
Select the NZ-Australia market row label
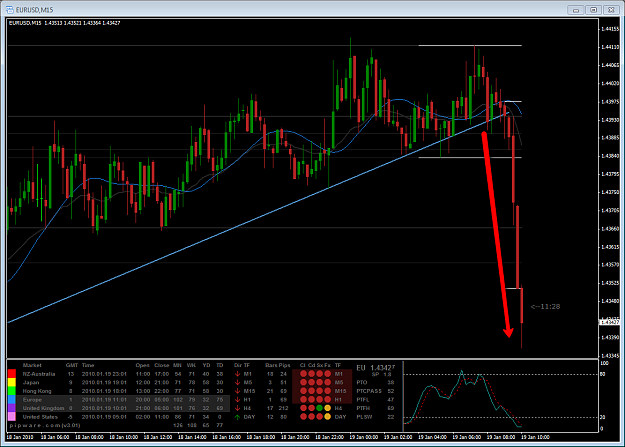39,374
